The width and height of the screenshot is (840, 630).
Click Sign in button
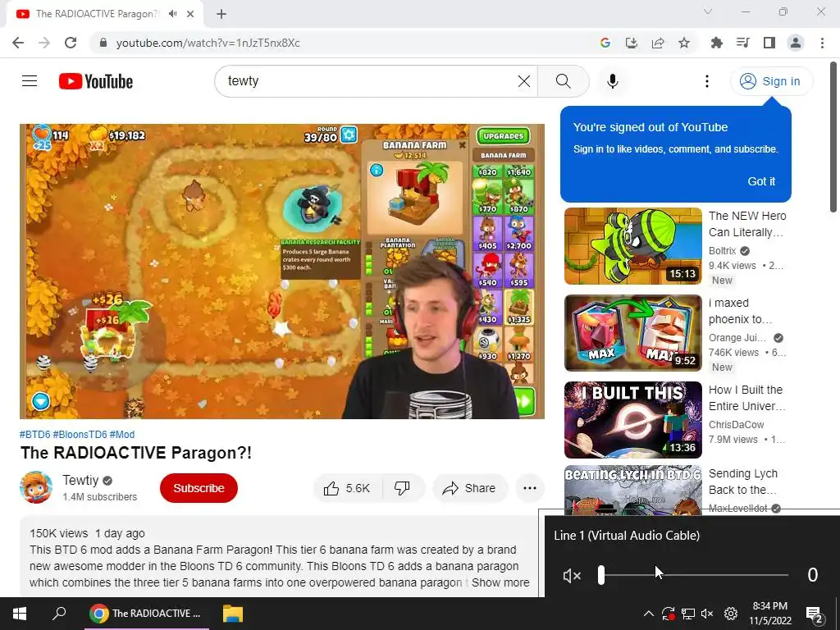point(771,81)
